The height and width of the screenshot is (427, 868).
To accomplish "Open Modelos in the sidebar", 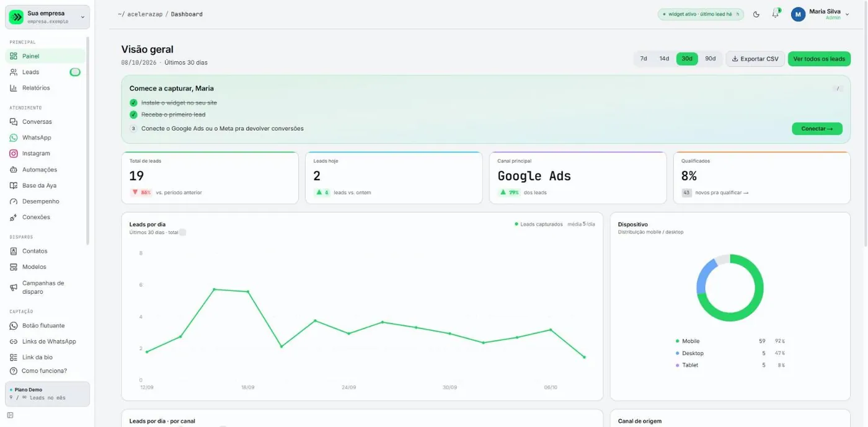I will coord(45,267).
